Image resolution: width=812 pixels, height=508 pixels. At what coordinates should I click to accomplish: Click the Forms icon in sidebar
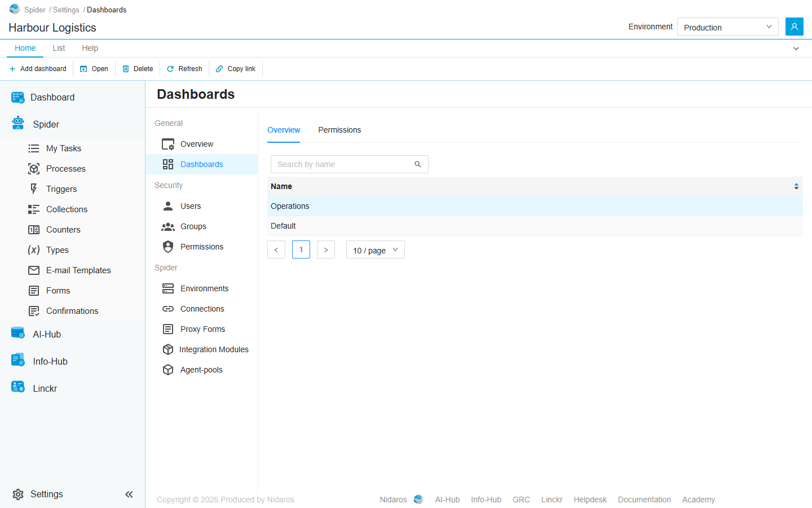(34, 291)
